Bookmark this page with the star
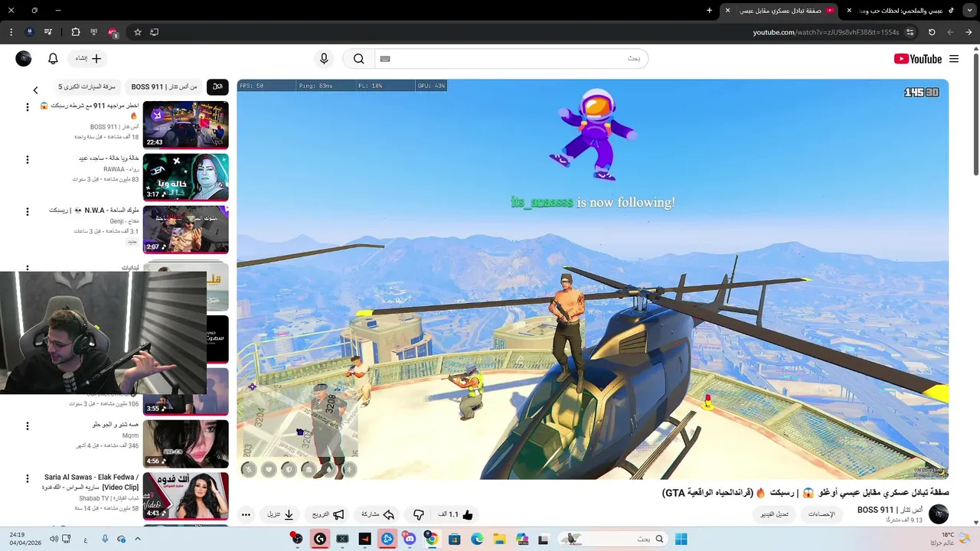This screenshot has width=980, height=551. tap(138, 32)
